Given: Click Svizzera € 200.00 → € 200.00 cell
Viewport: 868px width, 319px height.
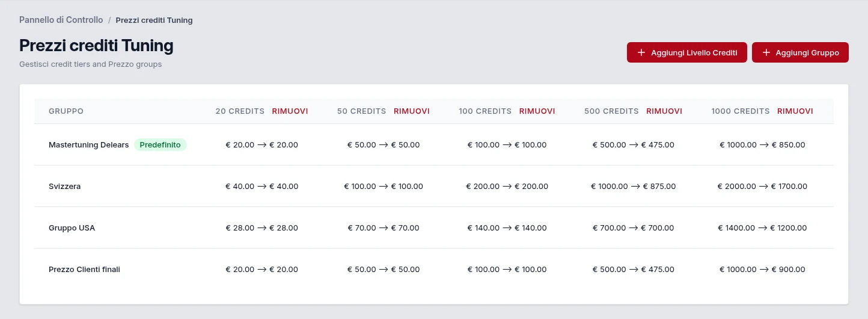Looking at the screenshot, I should (x=507, y=187).
